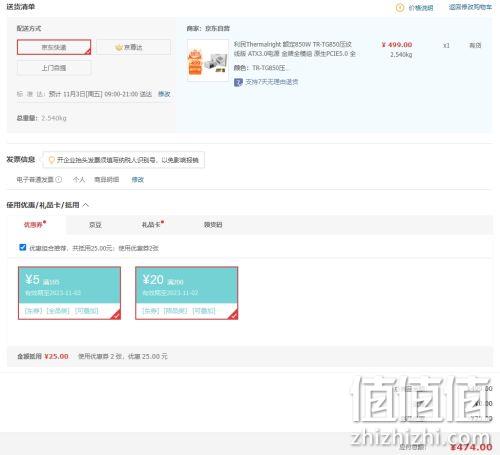Select 京东快递 delivery method
Screen dimensions: 500x455
point(54,47)
